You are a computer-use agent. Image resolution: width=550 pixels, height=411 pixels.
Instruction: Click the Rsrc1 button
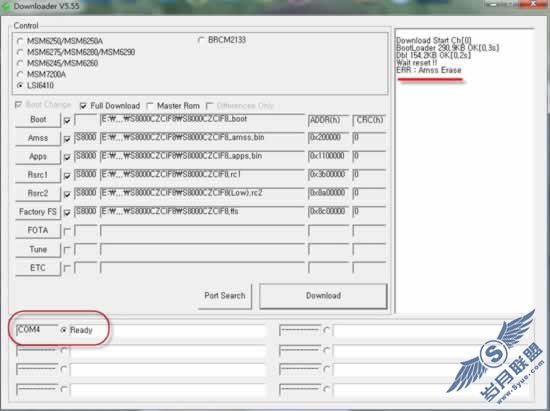pos(38,175)
